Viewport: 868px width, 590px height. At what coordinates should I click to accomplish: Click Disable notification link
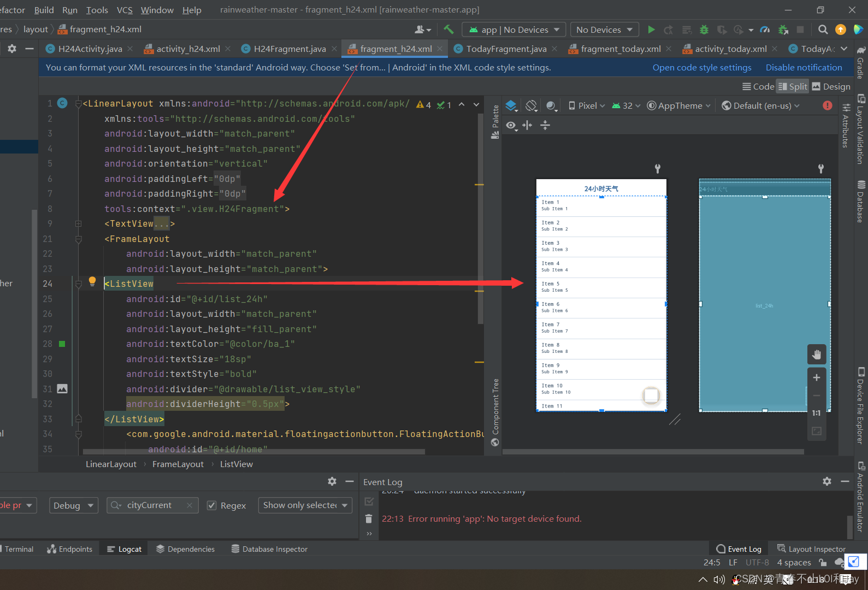804,67
